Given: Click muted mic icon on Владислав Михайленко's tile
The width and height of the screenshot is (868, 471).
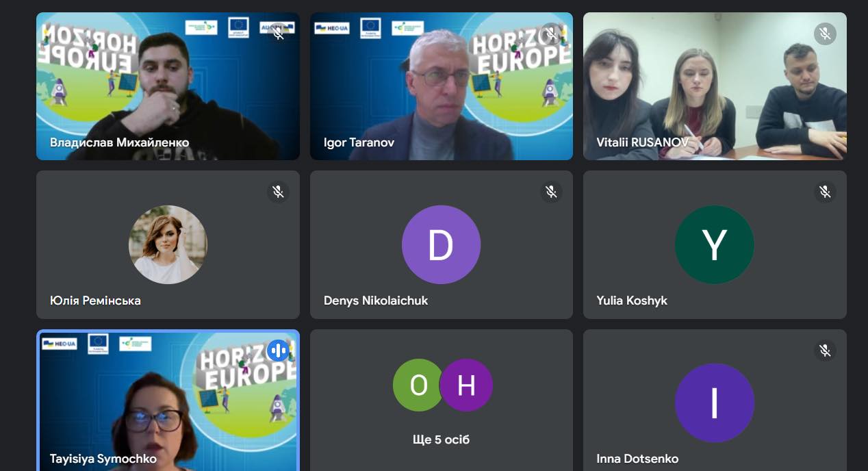Looking at the screenshot, I should coord(278,33).
